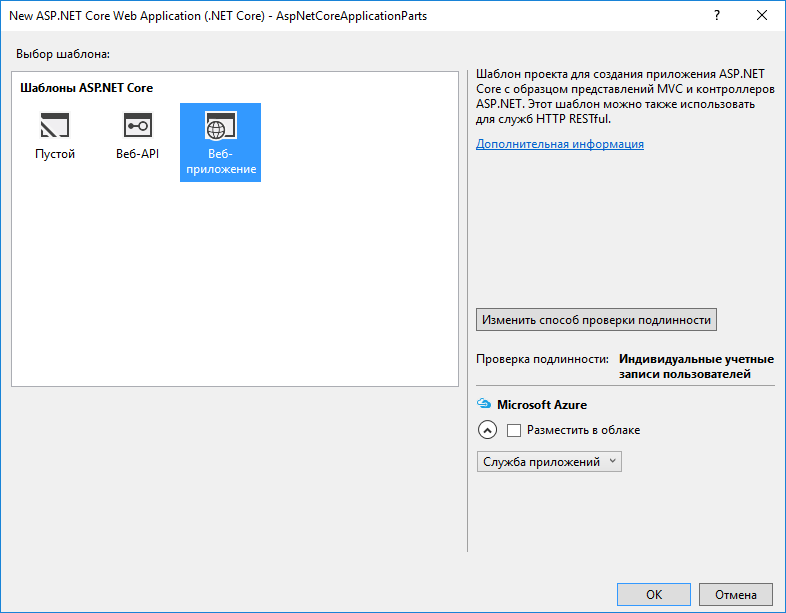Click the Проверка подлинности label
This screenshot has height=613, width=786.
tap(542, 359)
